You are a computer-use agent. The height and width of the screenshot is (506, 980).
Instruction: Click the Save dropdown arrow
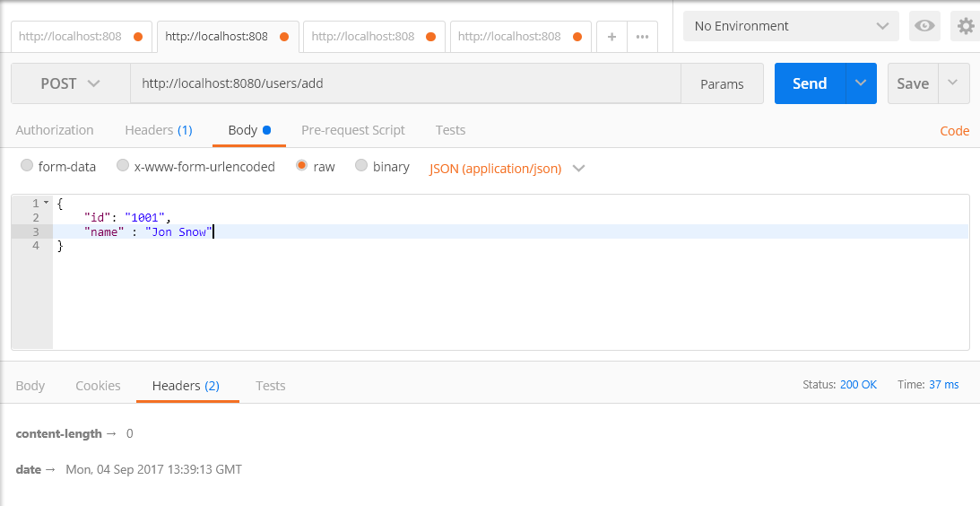[x=953, y=83]
